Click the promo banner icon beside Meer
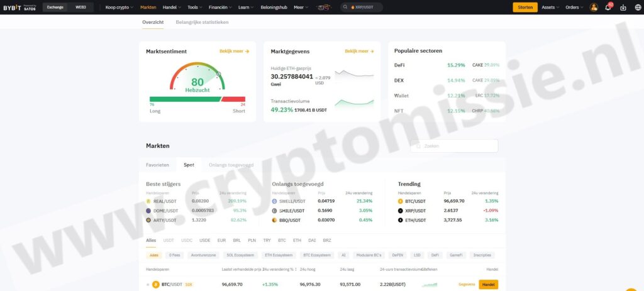644x291 pixels. (x=323, y=8)
